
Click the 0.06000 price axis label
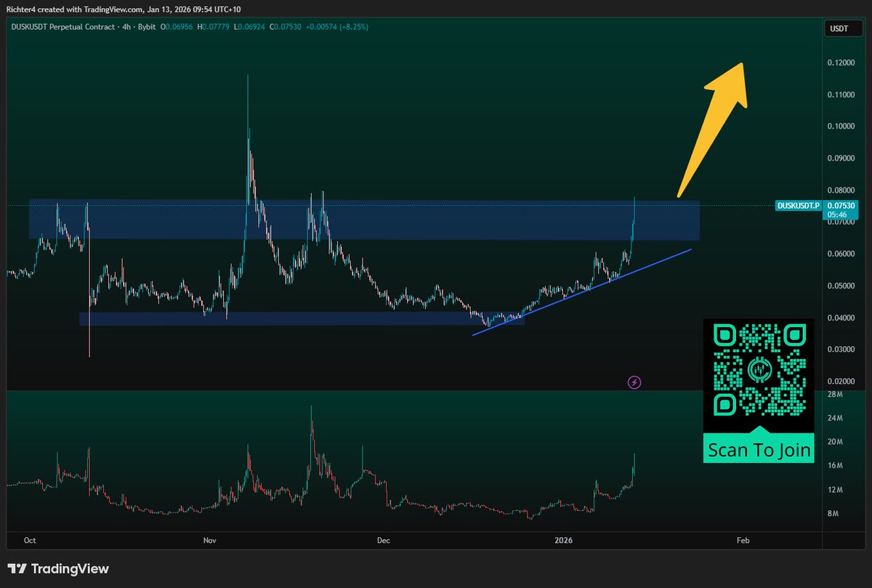[841, 254]
